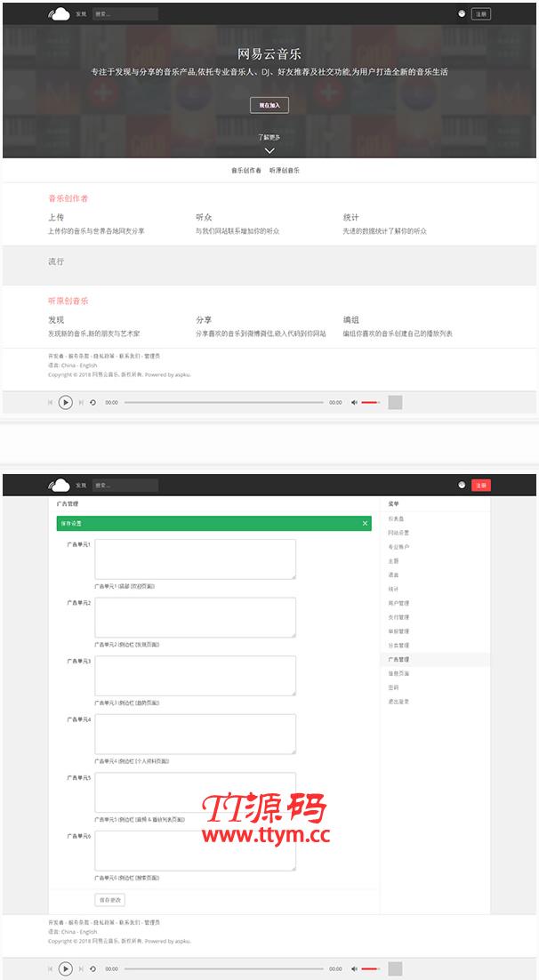
Task: Open 发现 in the 广告管理 page top bar
Action: [x=81, y=485]
